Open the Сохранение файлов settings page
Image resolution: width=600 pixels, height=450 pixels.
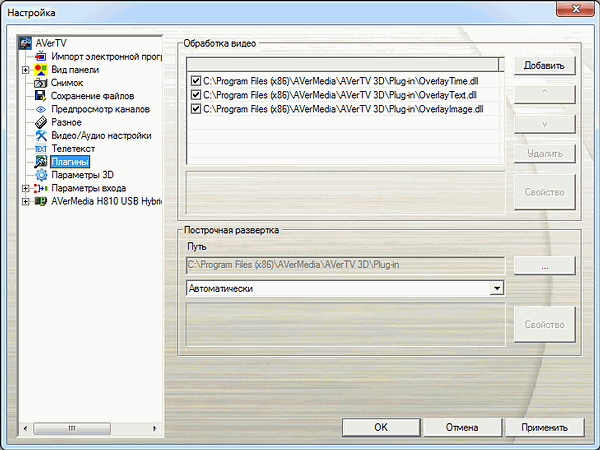(x=92, y=96)
